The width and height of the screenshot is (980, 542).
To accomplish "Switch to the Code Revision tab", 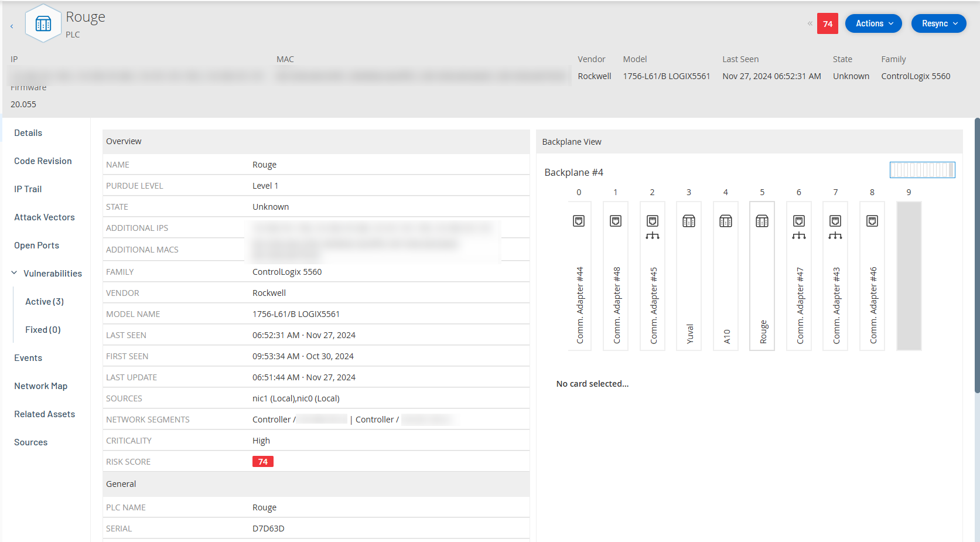I will (x=43, y=161).
